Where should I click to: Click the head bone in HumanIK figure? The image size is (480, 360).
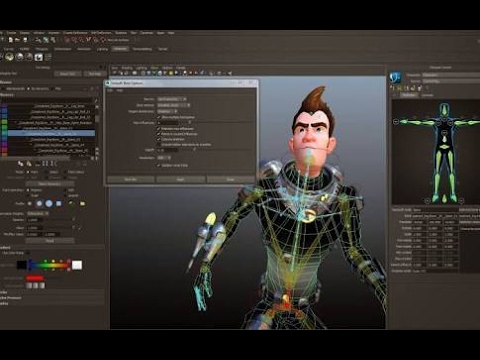pos(444,109)
